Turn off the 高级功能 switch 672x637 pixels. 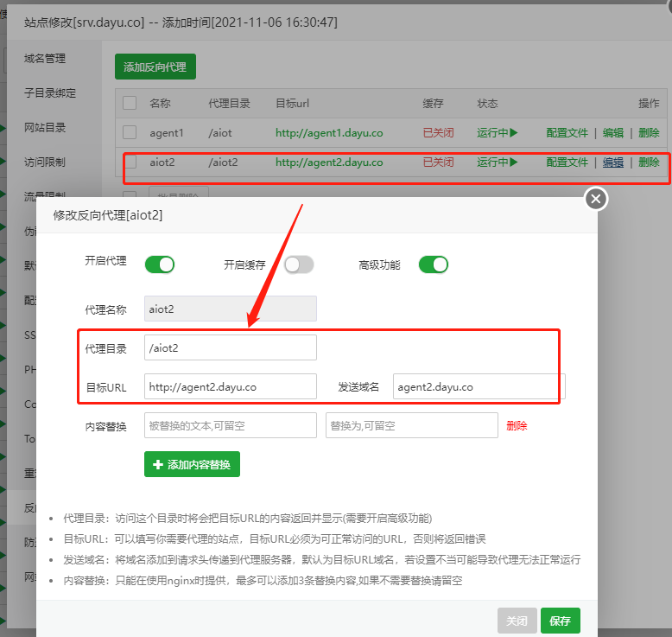click(x=433, y=264)
